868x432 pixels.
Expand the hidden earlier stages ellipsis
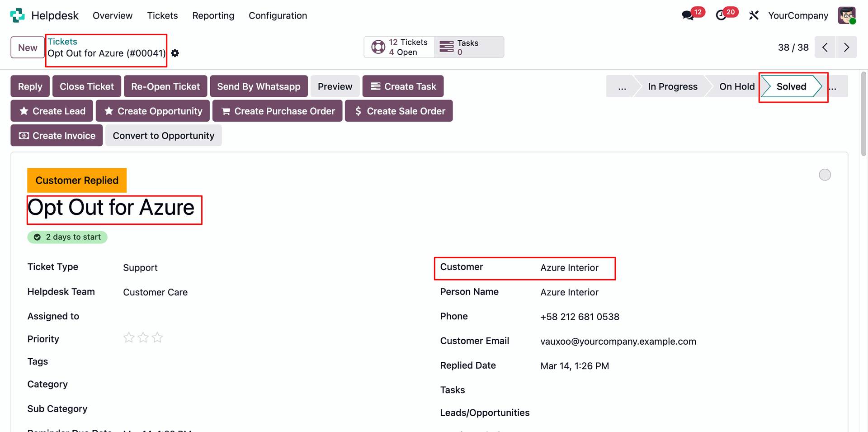[622, 87]
